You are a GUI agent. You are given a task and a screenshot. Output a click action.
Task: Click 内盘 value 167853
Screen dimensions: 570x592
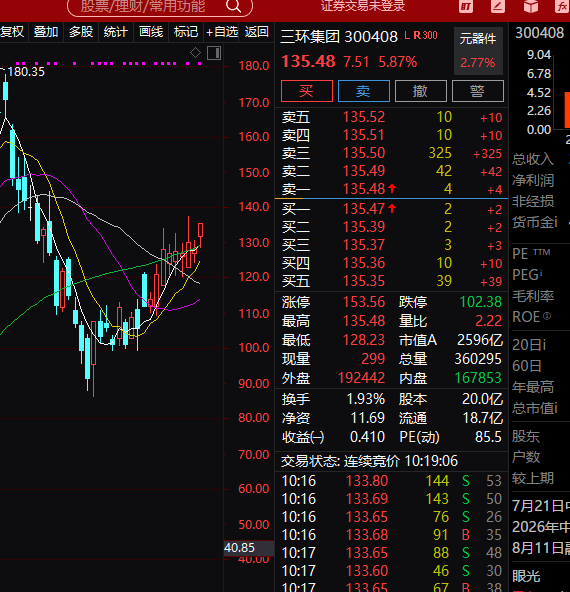click(478, 378)
